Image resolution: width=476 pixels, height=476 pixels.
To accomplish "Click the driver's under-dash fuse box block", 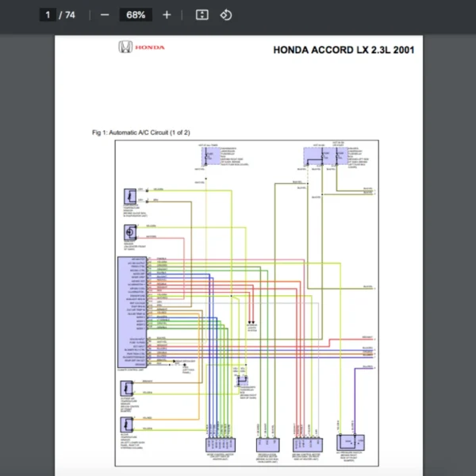I will coord(326,156).
